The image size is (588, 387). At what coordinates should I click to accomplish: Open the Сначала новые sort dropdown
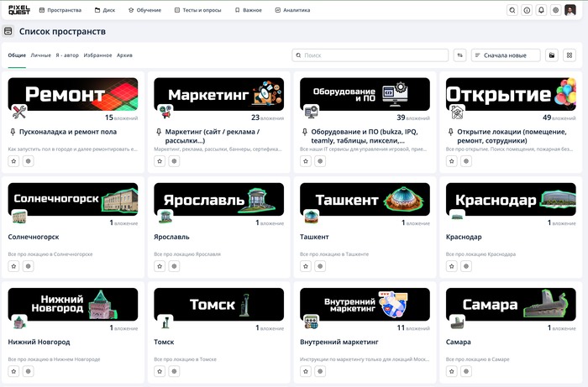pyautogui.click(x=506, y=55)
